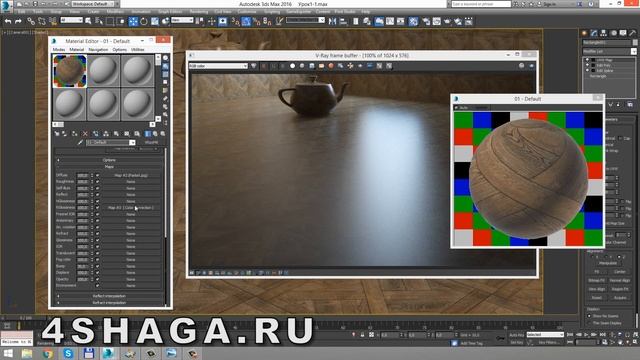Click Delete material X icon in Material Editor
Viewport: 640px width, 360px height.
tap(85, 133)
